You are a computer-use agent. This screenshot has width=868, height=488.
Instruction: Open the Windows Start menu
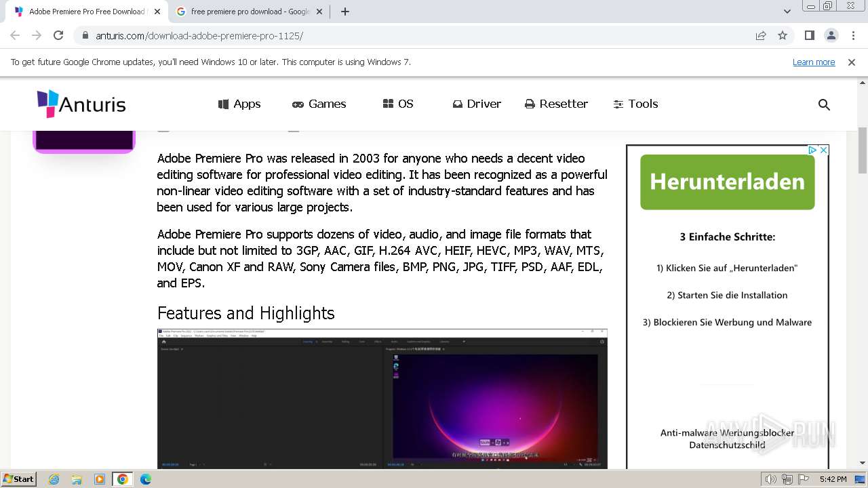pos(18,479)
